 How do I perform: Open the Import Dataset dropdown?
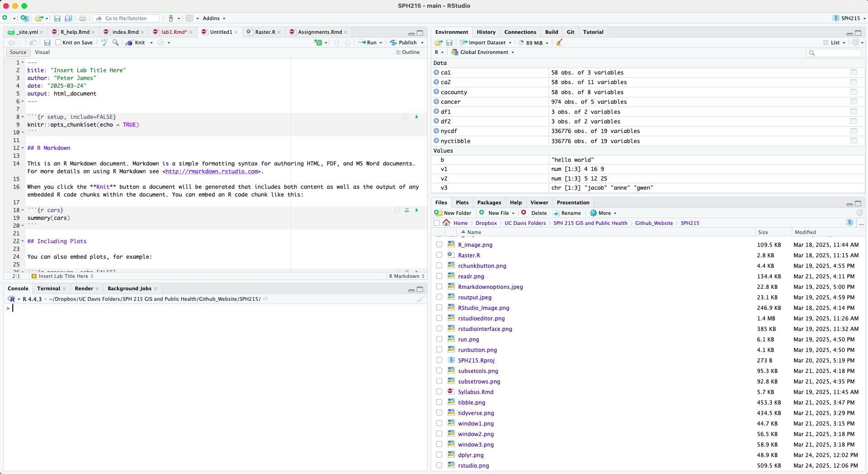click(485, 43)
